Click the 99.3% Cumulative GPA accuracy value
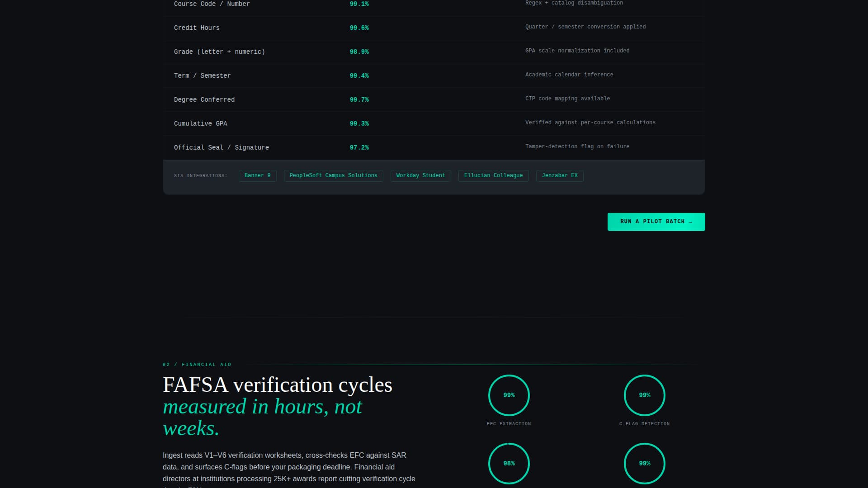 click(359, 124)
